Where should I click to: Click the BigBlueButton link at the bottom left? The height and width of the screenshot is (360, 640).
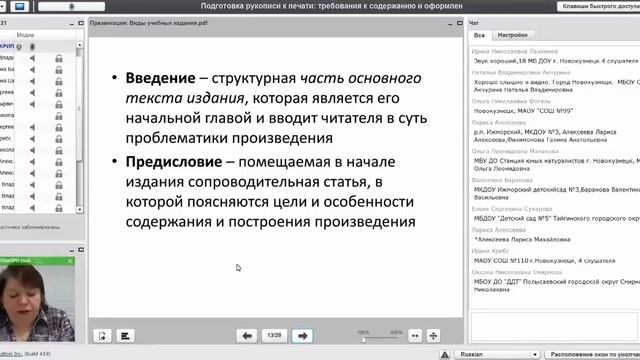(x=11, y=354)
